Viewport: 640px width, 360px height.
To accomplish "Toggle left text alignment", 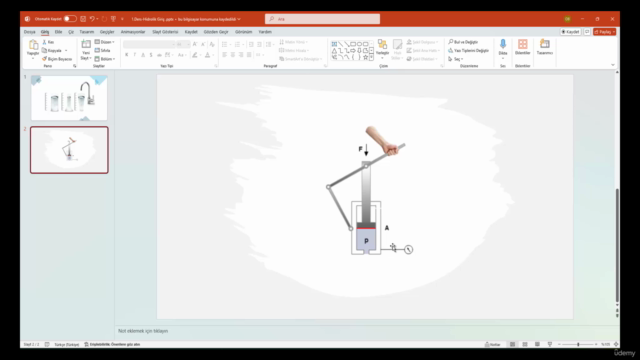I will point(224,55).
